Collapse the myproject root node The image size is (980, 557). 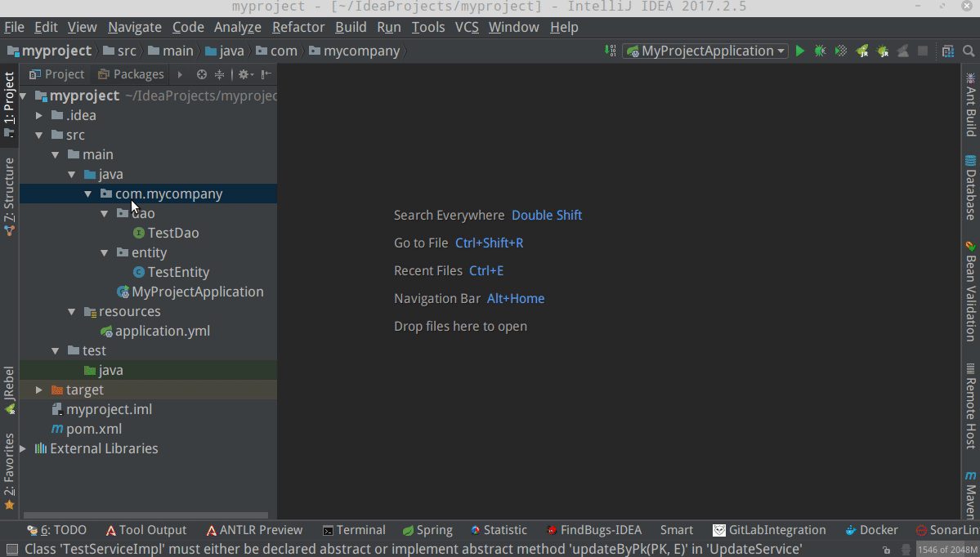pyautogui.click(x=23, y=96)
